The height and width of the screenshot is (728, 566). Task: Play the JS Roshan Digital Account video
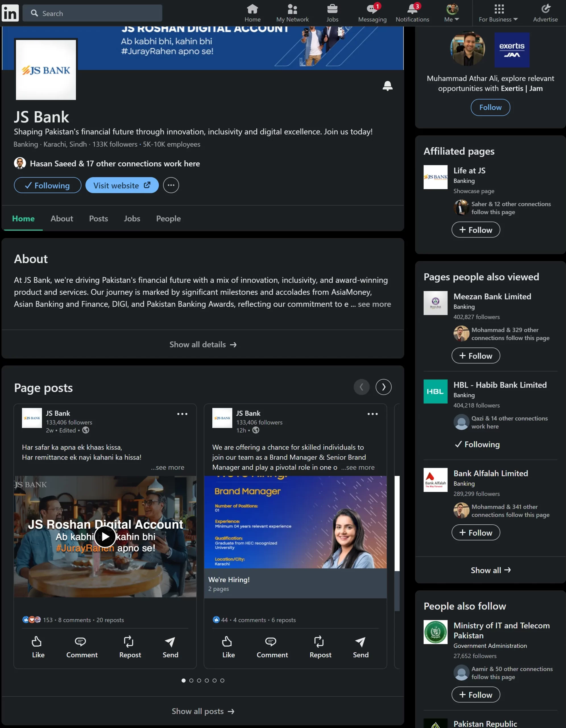(x=105, y=536)
